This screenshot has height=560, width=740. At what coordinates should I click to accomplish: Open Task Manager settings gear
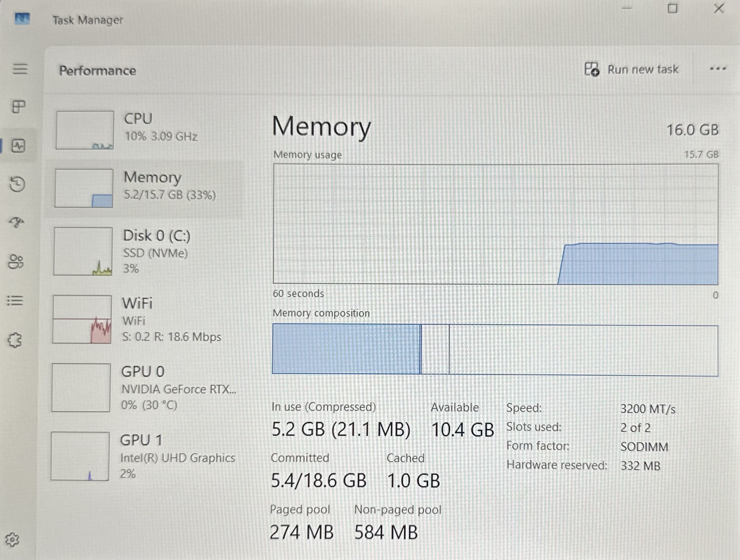[12, 539]
